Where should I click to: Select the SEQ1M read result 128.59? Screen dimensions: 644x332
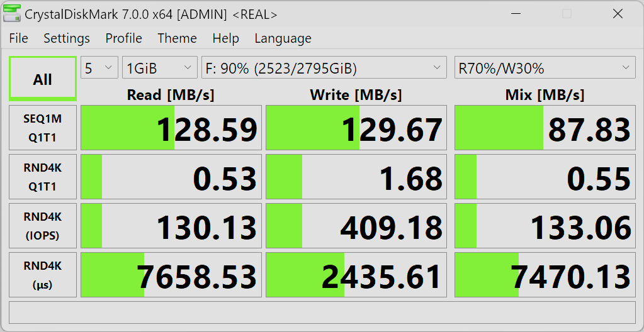point(171,128)
